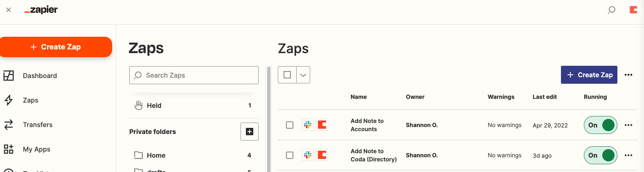Screen dimensions: 644x172
Task: Click the search magnifier icon in header
Action: [612, 10]
